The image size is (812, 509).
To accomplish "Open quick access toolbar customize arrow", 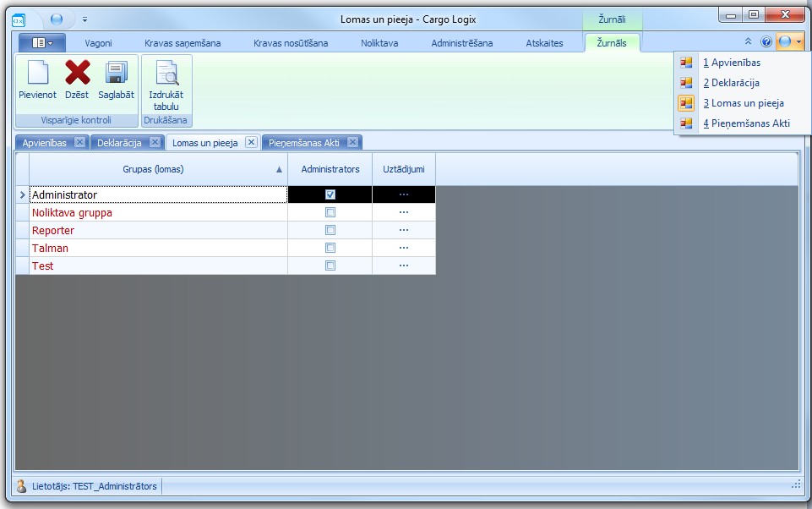I will coord(85,19).
